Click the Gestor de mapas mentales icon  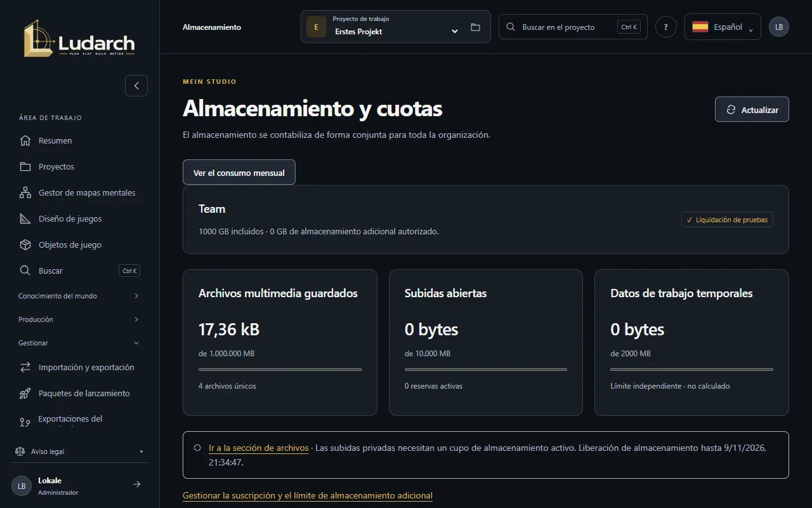point(25,192)
